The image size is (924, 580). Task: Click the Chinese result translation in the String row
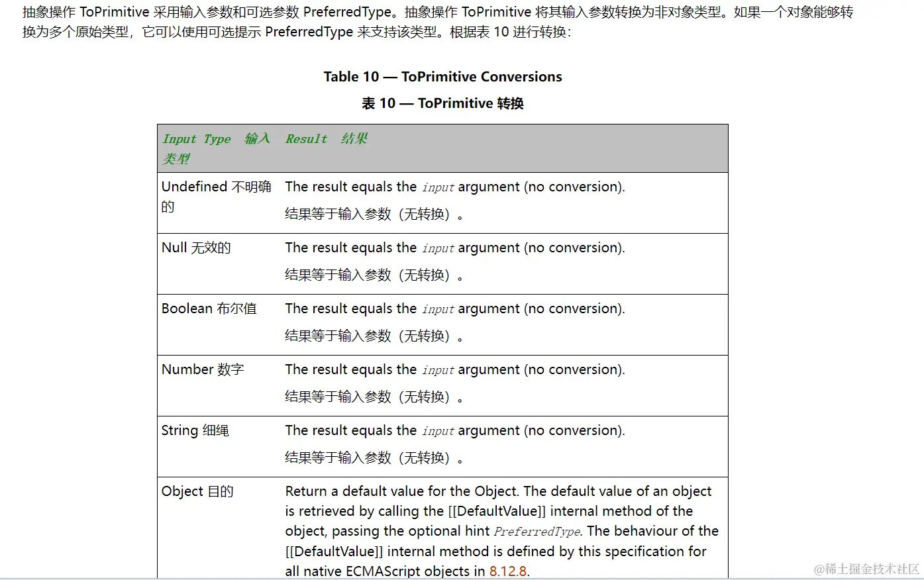[x=374, y=458]
